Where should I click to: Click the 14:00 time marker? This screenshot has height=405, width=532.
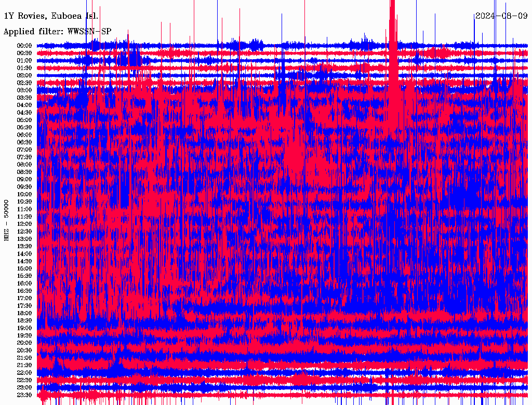(24, 253)
